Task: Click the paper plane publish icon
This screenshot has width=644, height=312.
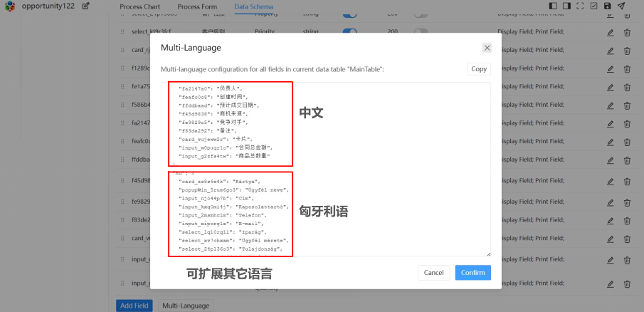Action: (621, 6)
